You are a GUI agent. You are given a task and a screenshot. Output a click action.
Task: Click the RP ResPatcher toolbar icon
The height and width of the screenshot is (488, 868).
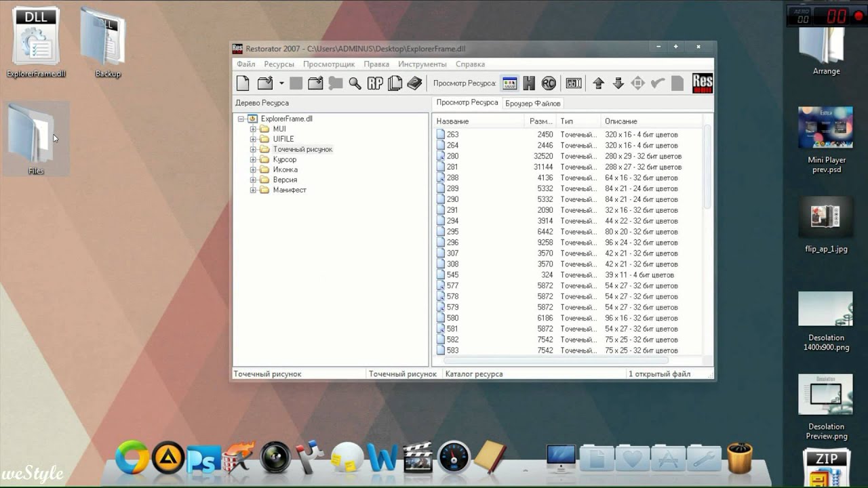click(x=375, y=83)
